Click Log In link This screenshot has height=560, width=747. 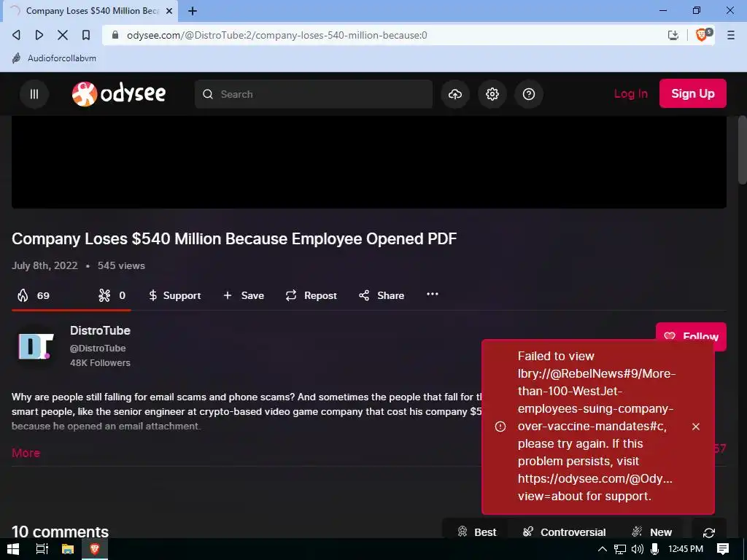pos(631,94)
